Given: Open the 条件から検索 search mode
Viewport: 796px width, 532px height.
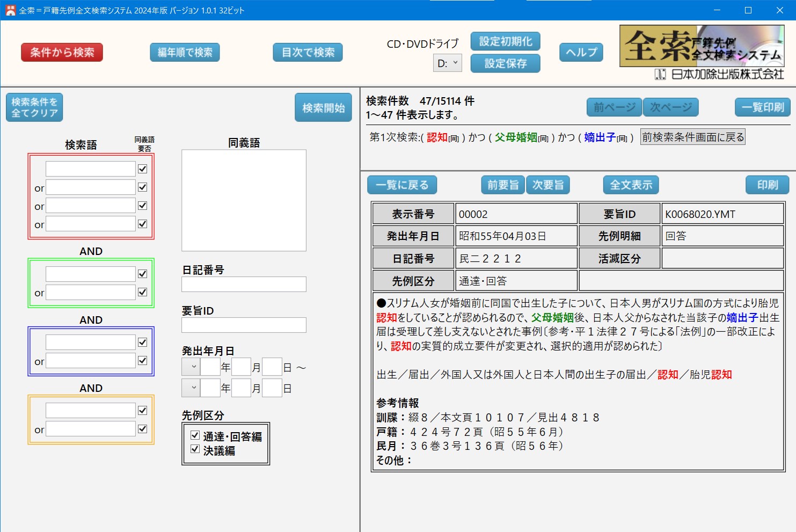Looking at the screenshot, I should 62,53.
